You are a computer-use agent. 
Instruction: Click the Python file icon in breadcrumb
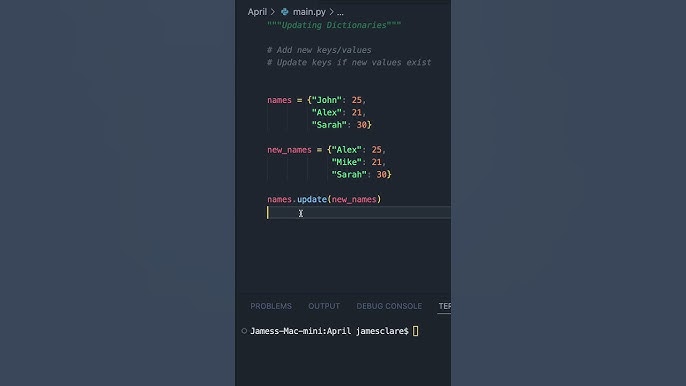tap(285, 12)
